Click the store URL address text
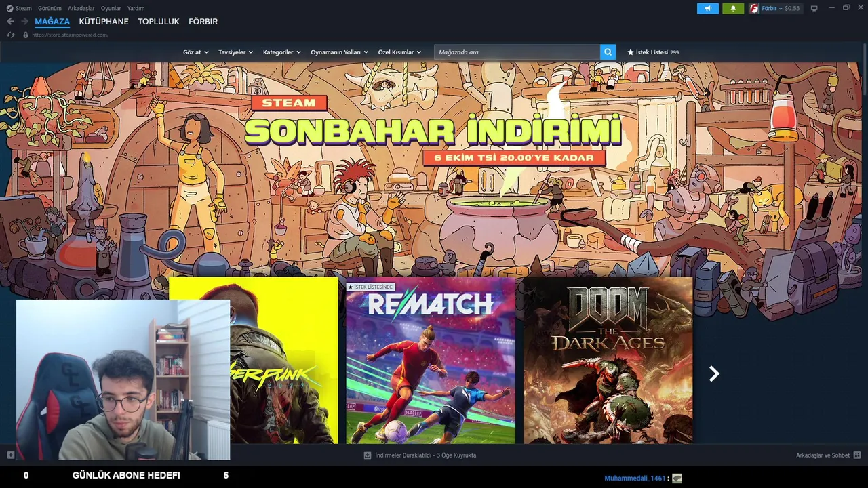Viewport: 868px width, 488px height. (x=70, y=35)
